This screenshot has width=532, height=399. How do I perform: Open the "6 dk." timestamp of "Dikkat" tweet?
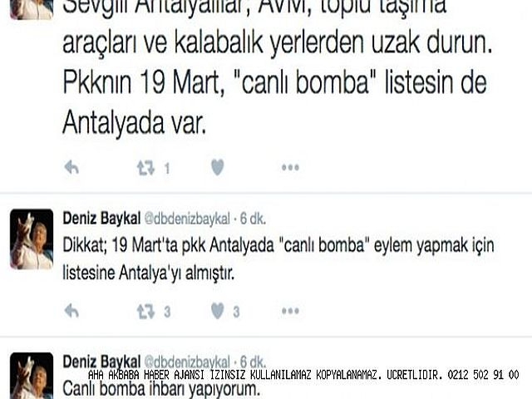[x=253, y=219]
